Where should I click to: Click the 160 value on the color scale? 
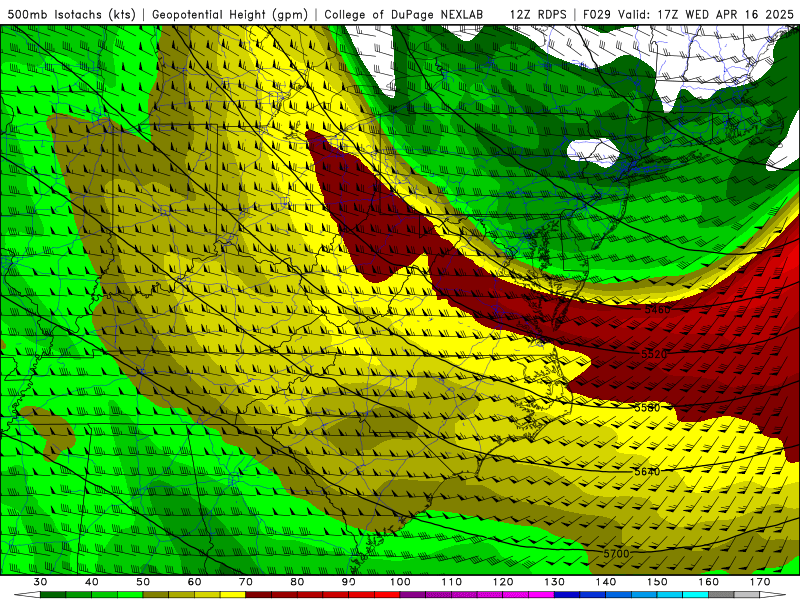tap(709, 582)
